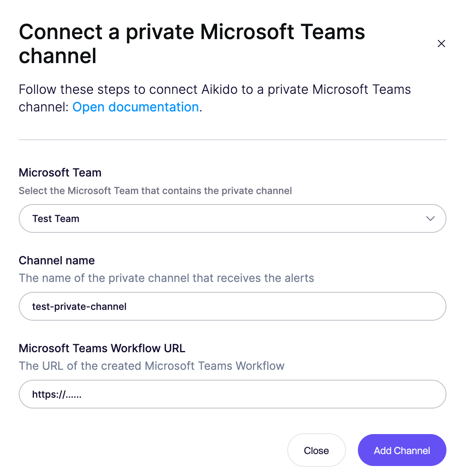Click the Add Channel button

(402, 450)
